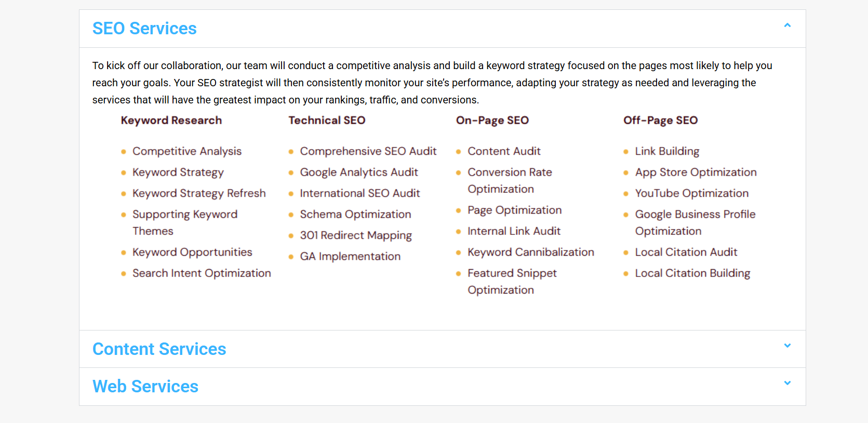Viewport: 868px width, 423px height.
Task: Click Comprehensive SEO Audit item
Action: pyautogui.click(x=368, y=151)
